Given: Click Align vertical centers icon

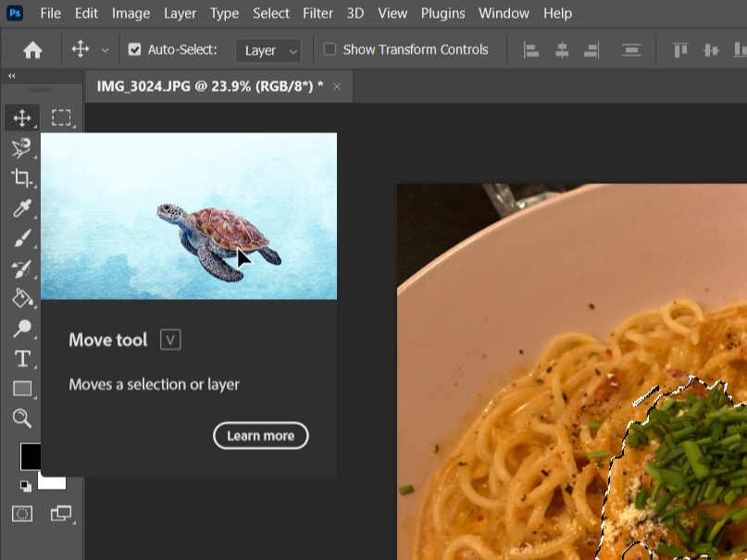Looking at the screenshot, I should coord(711,50).
